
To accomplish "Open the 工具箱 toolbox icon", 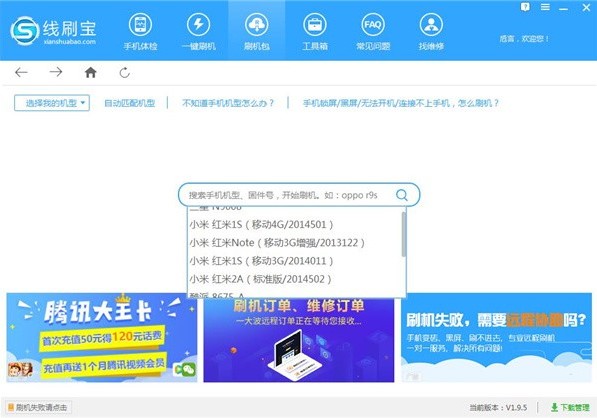I will click(x=315, y=32).
